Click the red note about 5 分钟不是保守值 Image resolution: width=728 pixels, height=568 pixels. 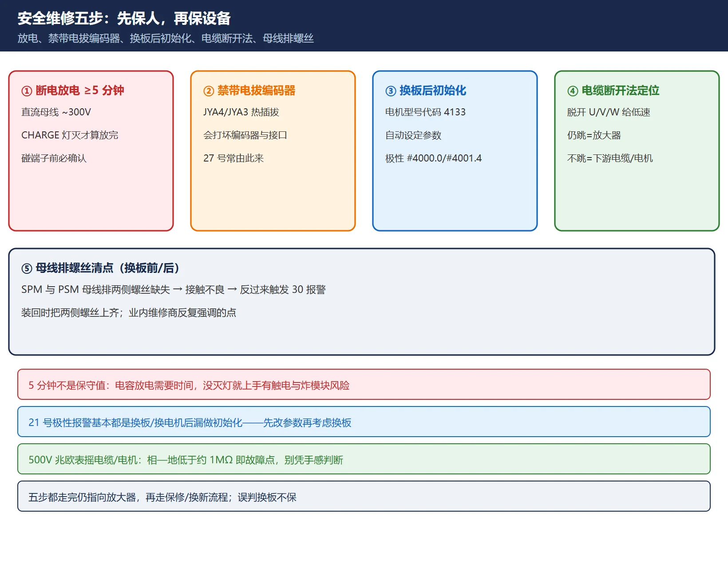[364, 384]
